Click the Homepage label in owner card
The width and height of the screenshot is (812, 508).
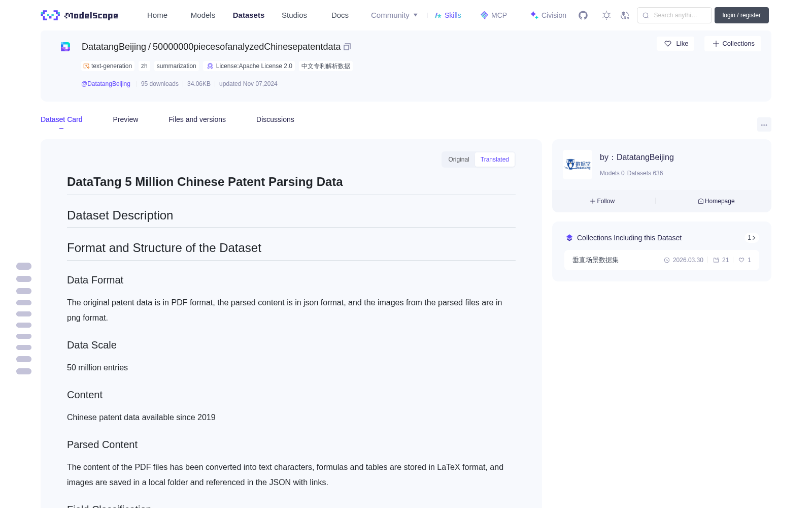click(x=720, y=201)
